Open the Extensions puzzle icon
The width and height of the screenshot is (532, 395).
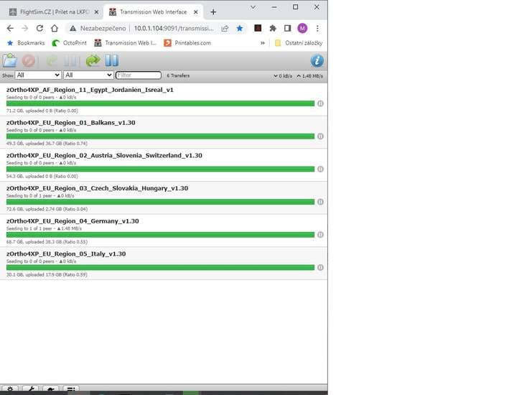273,29
